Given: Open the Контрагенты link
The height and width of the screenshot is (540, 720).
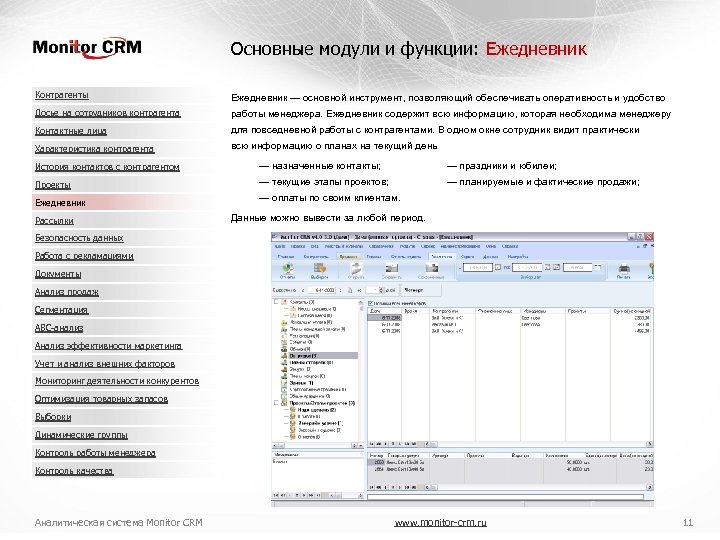Looking at the screenshot, I should (62, 95).
